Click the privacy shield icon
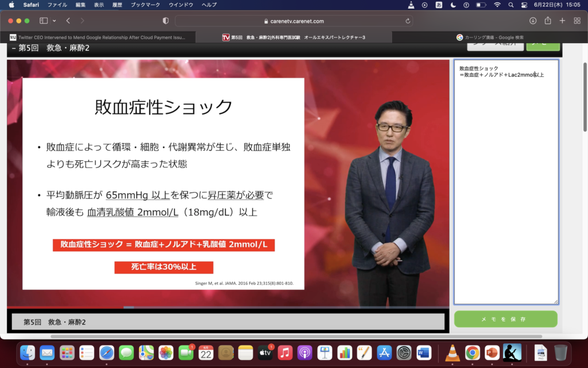Screen dimensions: 588x368 [x=166, y=21]
